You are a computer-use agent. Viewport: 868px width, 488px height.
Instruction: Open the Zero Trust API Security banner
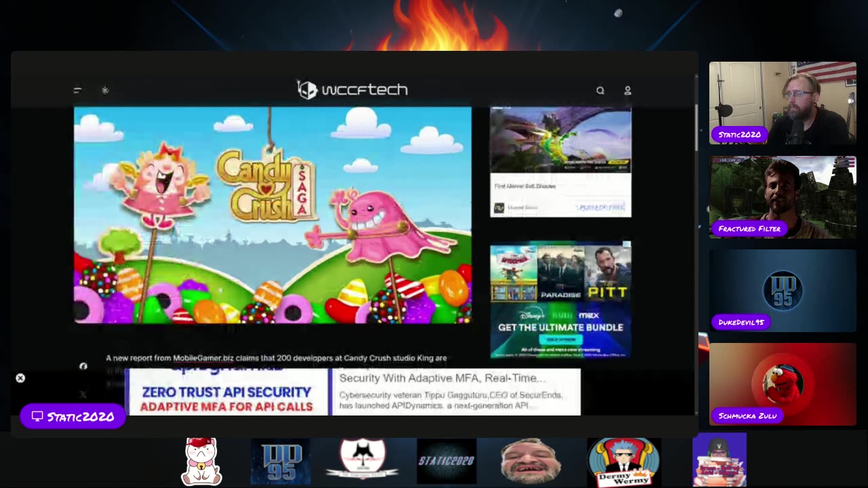(x=226, y=392)
